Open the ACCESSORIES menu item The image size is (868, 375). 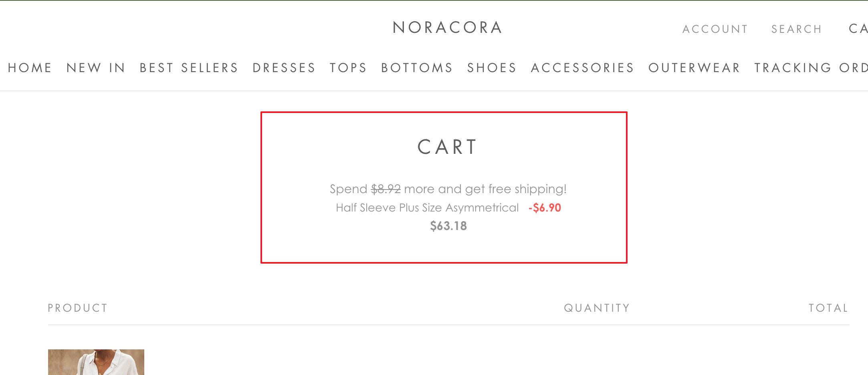click(x=583, y=68)
